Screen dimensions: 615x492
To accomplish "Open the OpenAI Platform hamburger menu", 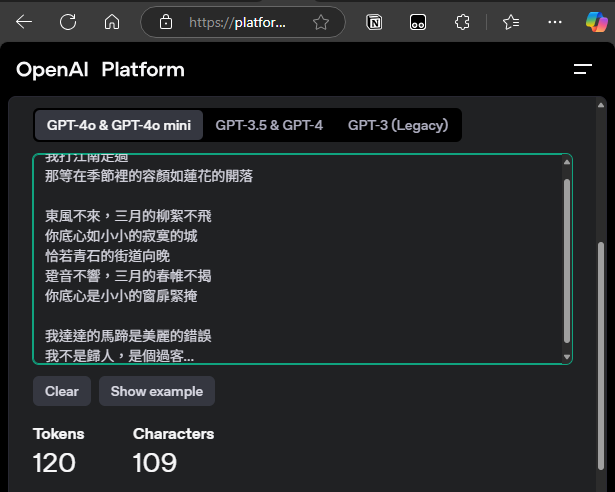I will point(583,69).
